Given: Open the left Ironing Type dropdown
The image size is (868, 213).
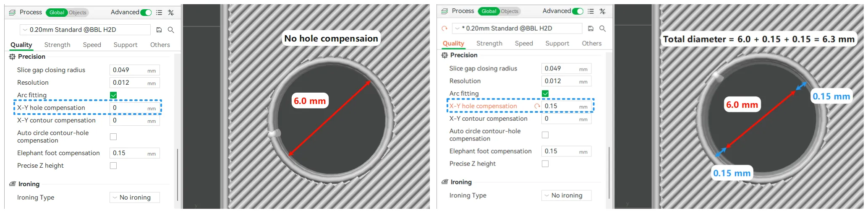Looking at the screenshot, I should (135, 197).
